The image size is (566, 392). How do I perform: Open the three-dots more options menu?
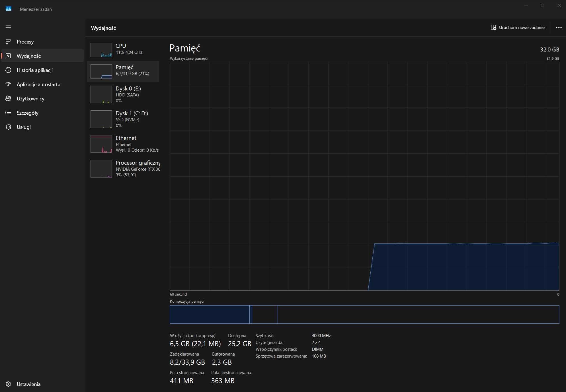(x=559, y=28)
